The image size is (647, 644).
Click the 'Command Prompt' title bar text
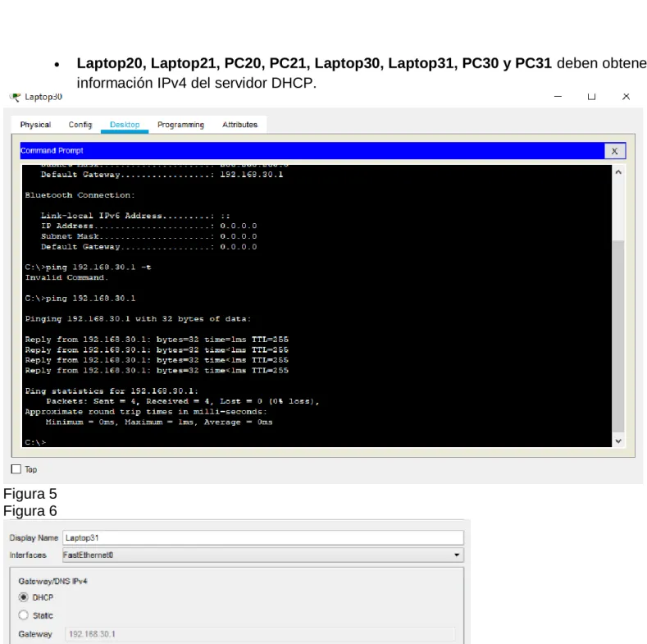(52, 151)
